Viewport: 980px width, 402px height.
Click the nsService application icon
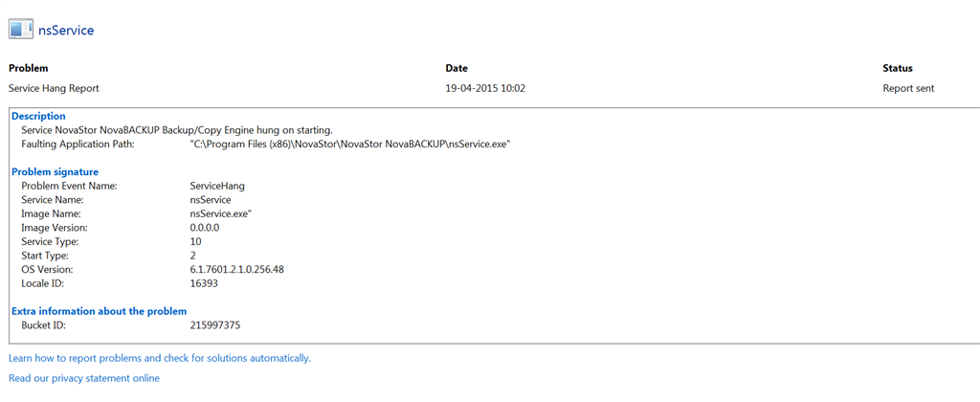21,30
